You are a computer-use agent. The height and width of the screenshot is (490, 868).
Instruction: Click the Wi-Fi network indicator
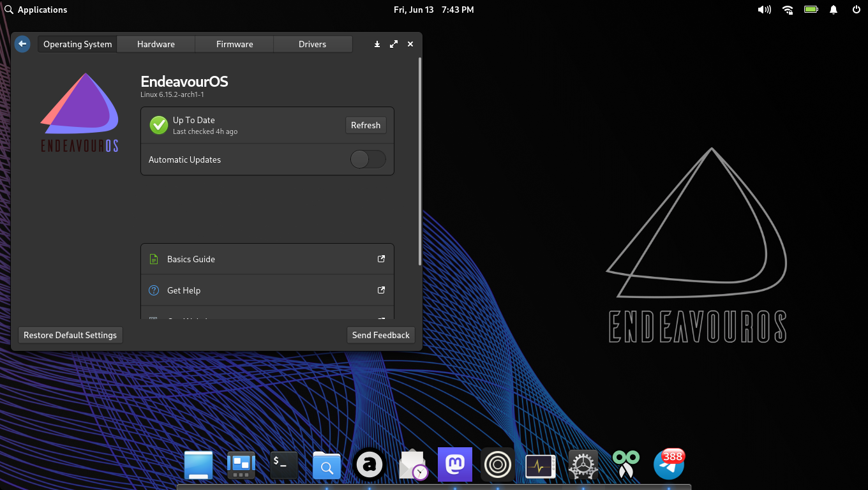pos(788,10)
